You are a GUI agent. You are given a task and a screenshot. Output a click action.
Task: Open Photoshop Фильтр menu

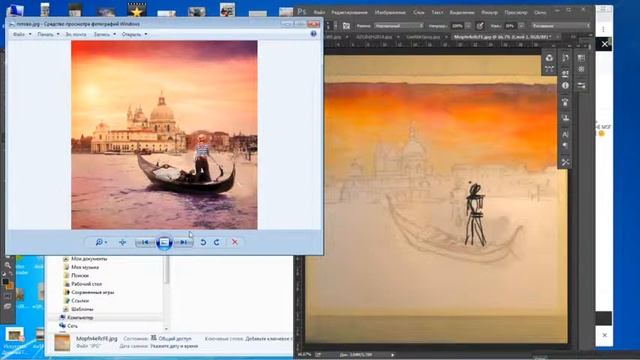489,12
